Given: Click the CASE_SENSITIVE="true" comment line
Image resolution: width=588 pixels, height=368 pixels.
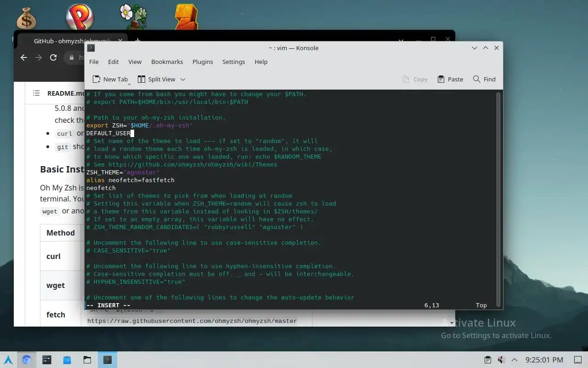Looking at the screenshot, I should click(x=129, y=251).
